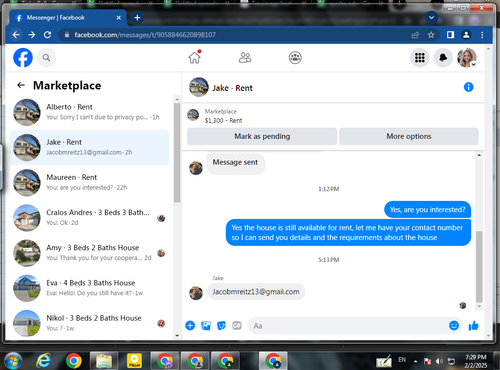The width and height of the screenshot is (500, 370).
Task: Go back from Marketplace list arrow
Action: (21, 85)
